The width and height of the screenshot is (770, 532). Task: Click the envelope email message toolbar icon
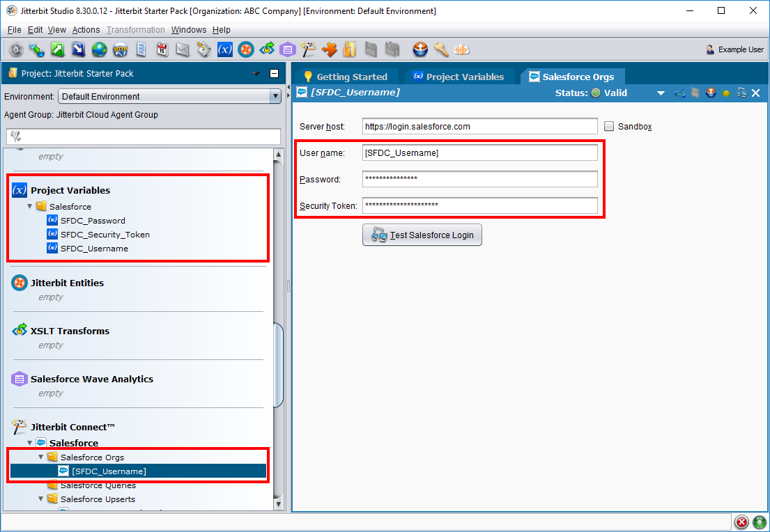[x=183, y=49]
